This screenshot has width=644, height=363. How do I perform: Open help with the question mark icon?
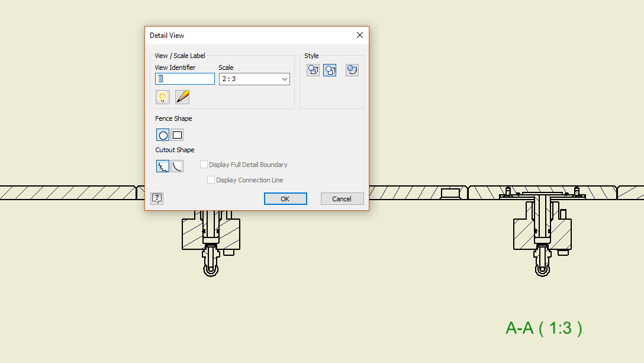coord(157,198)
